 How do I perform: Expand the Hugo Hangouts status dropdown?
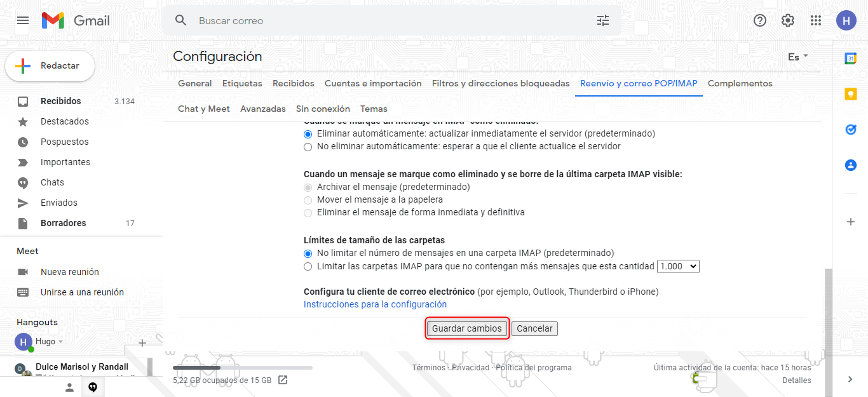pyautogui.click(x=61, y=342)
